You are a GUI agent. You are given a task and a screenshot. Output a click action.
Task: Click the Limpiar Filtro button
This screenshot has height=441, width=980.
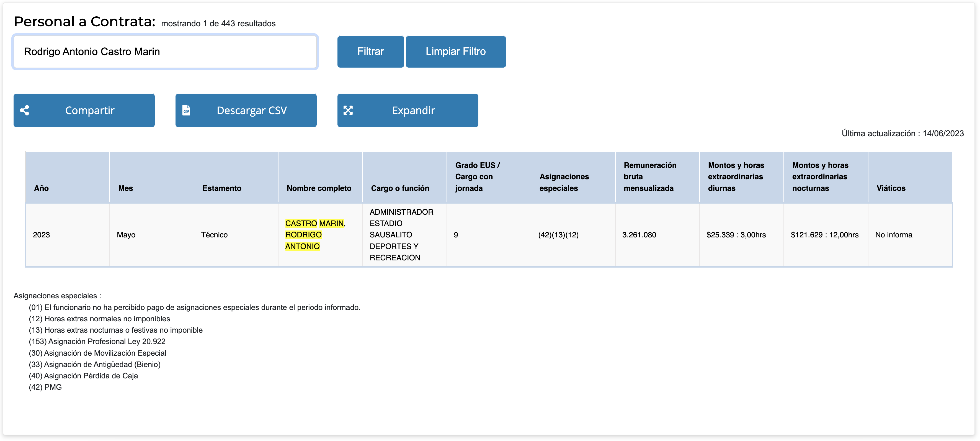tap(456, 52)
